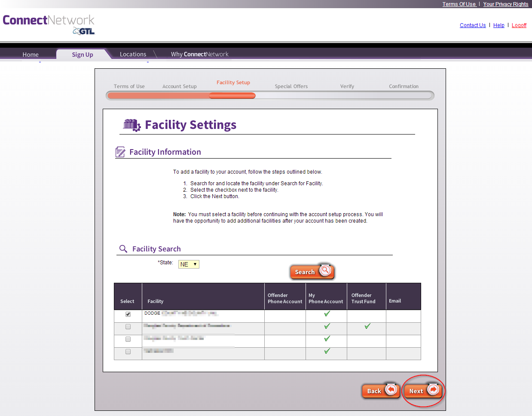Click the Account Setup progress step
This screenshot has height=416, width=532.
(x=180, y=86)
